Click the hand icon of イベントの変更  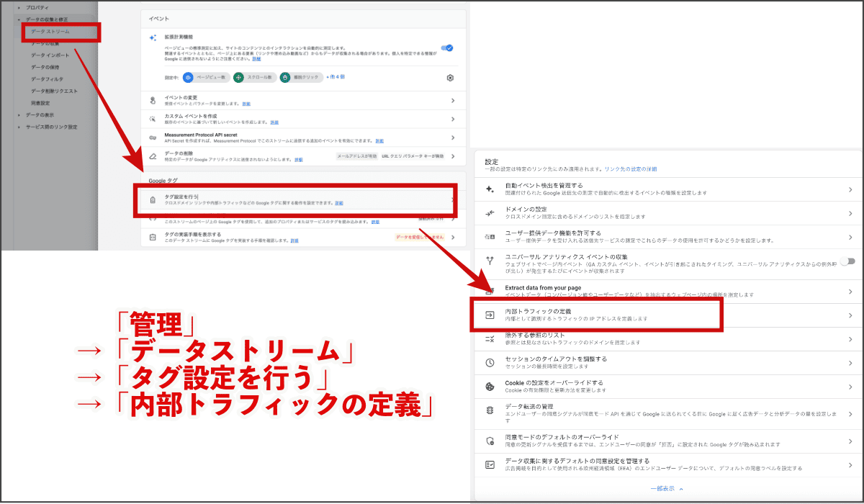152,101
